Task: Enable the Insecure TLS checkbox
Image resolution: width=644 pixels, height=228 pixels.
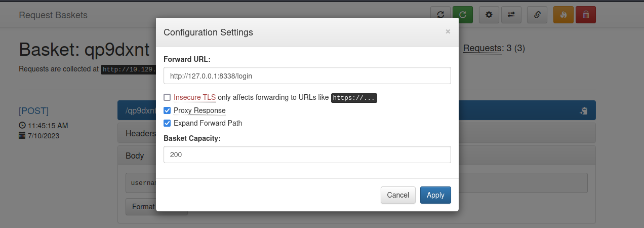Action: (x=167, y=97)
